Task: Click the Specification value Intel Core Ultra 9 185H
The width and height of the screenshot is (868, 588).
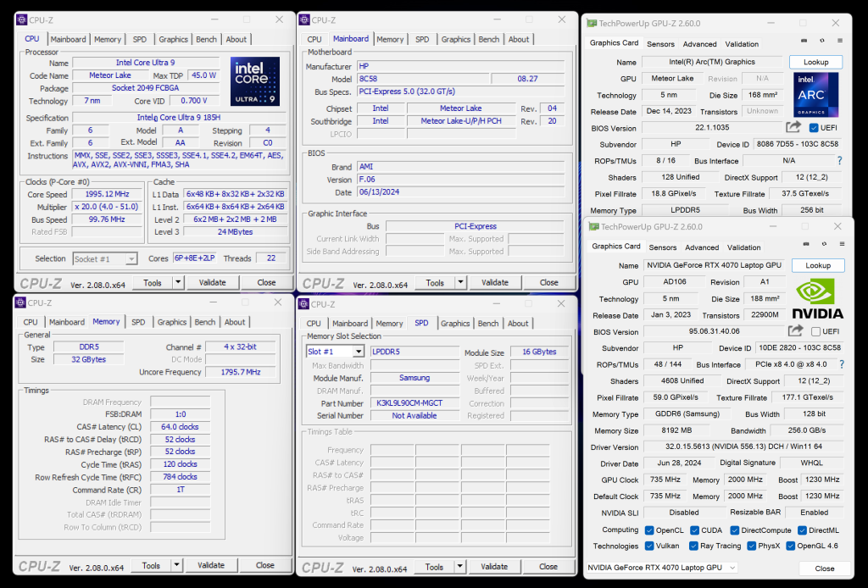Action: [x=179, y=117]
